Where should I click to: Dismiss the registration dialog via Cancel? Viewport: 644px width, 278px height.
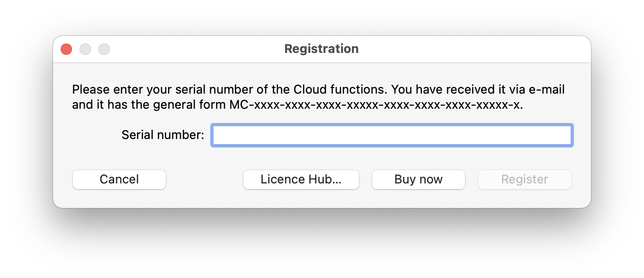click(119, 179)
